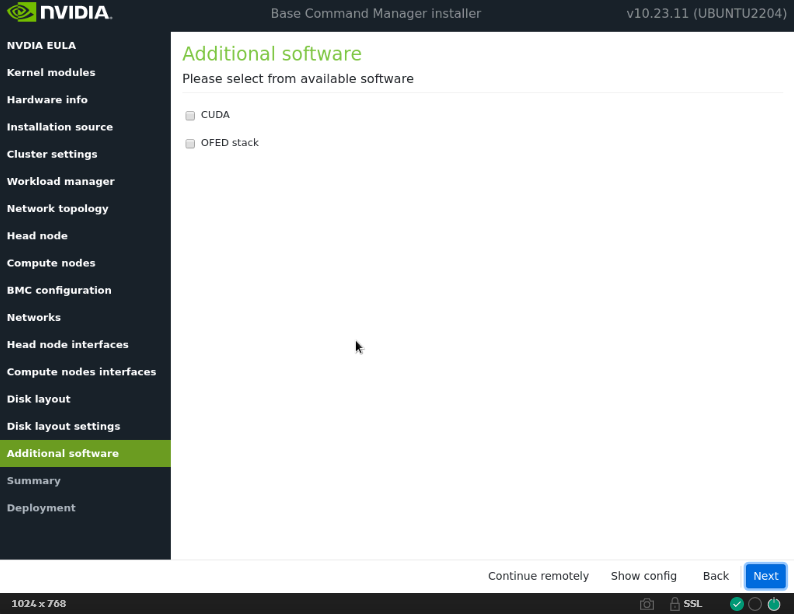Viewport: 794px width, 614px height.
Task: Enable the CUDA checkbox
Action: click(190, 115)
